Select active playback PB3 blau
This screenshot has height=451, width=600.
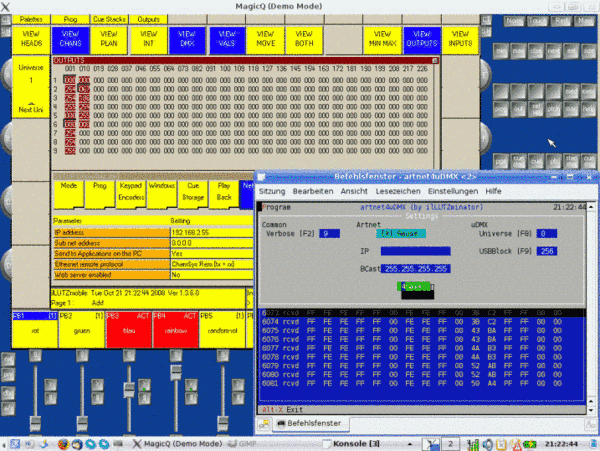coord(129,329)
